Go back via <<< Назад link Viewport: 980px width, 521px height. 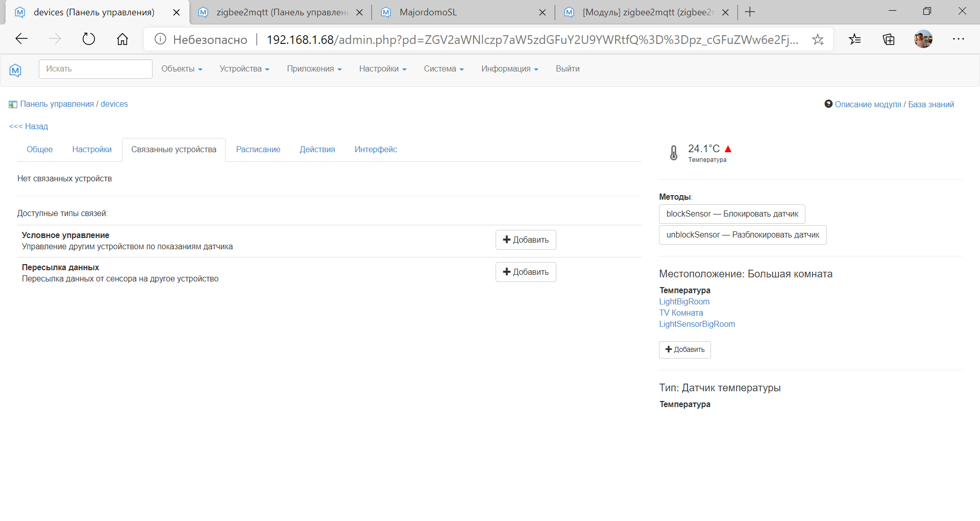[x=29, y=127]
